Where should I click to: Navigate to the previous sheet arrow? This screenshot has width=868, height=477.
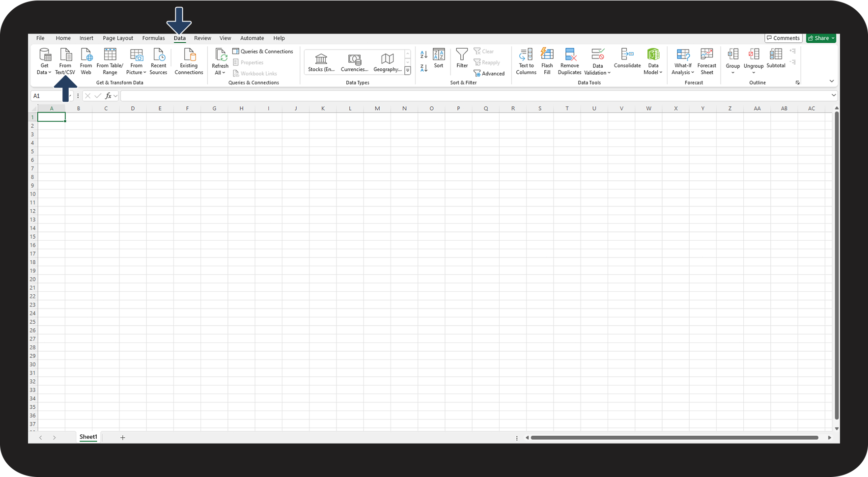(41, 438)
